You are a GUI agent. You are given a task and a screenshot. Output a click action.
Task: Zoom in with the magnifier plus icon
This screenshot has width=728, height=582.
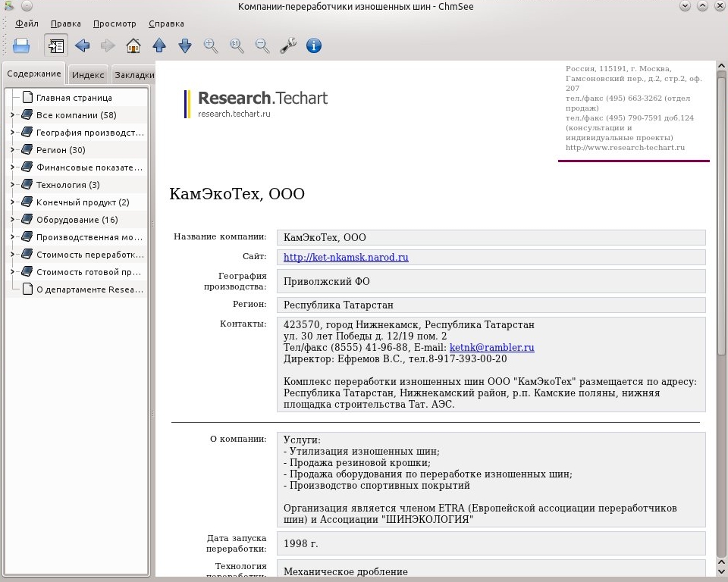211,45
